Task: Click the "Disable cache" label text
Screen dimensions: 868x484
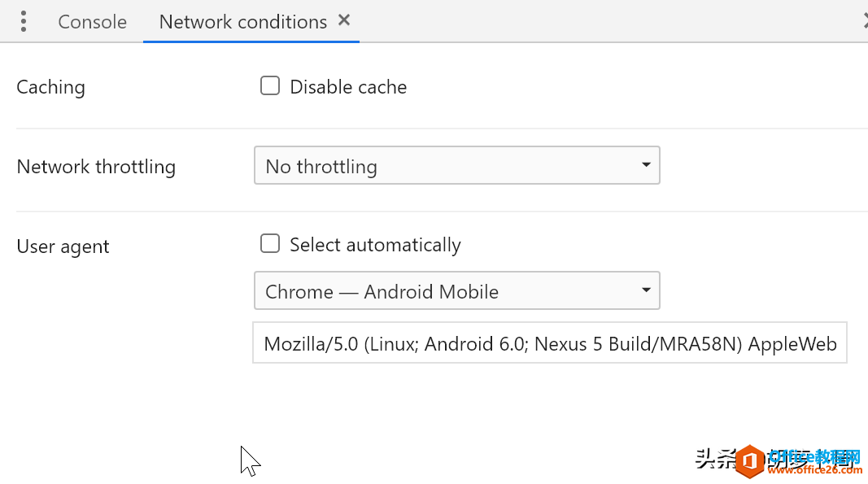Action: (x=348, y=87)
